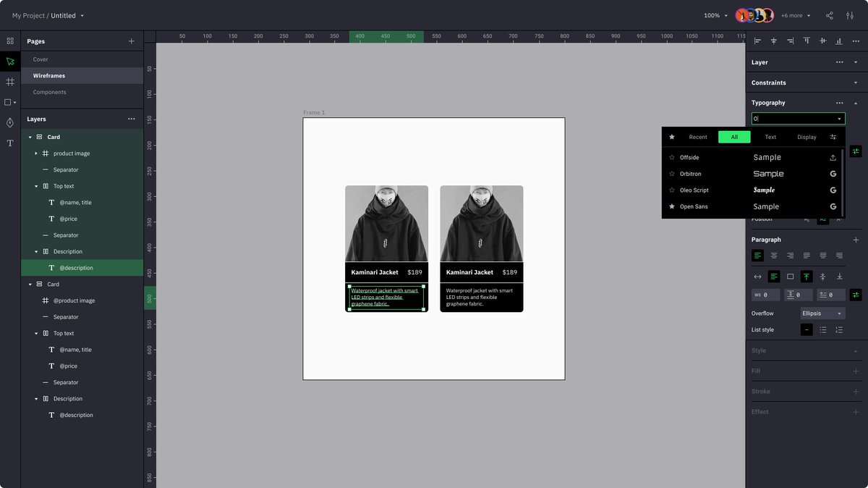Expand the Layer section arrow
Viewport: 868px width, 488px height.
coord(856,62)
